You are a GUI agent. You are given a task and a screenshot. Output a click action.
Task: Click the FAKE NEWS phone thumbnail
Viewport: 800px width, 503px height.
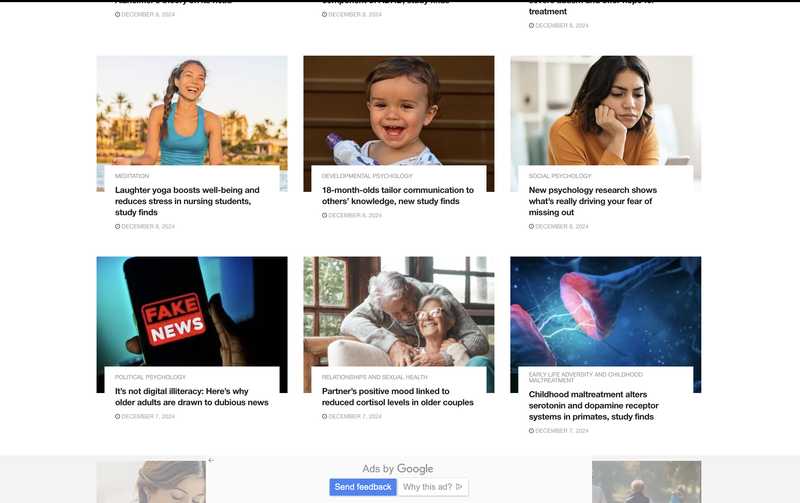point(192,311)
